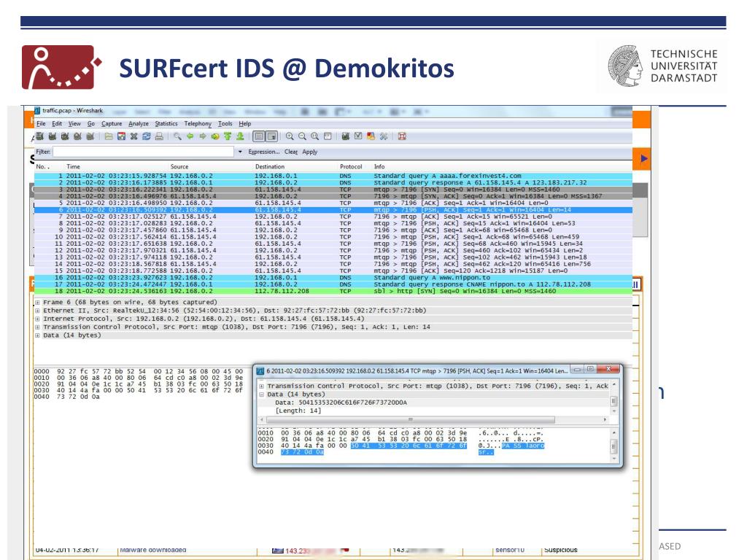
Task: Collapse Data (14 bytes) in packet 6 window
Action: tap(262, 394)
